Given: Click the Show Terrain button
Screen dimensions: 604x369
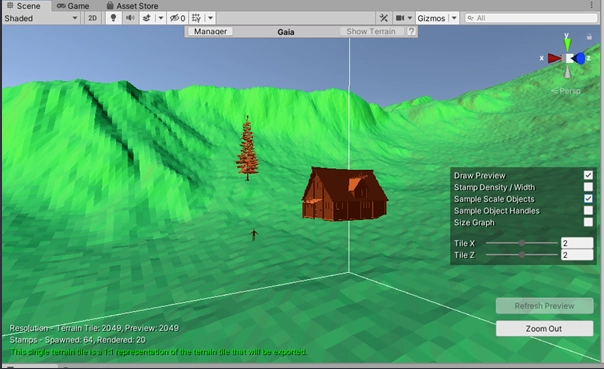Looking at the screenshot, I should [x=371, y=31].
